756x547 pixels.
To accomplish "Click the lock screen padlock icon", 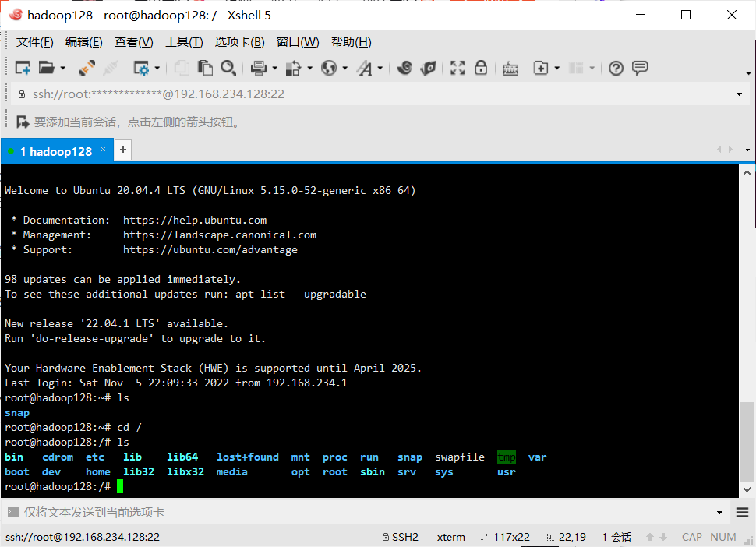I will [x=481, y=68].
